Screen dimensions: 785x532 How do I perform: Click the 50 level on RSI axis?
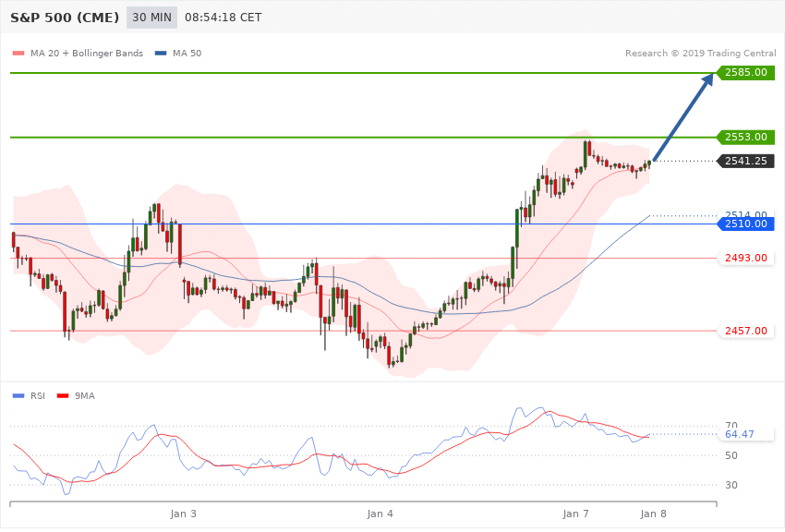[x=731, y=455]
